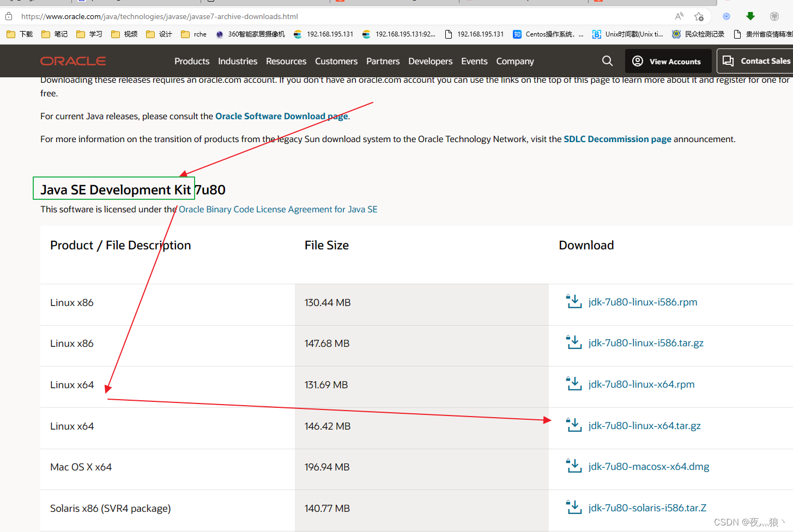Open the 学习 bookmark folder
This screenshot has height=532, width=793.
point(89,34)
